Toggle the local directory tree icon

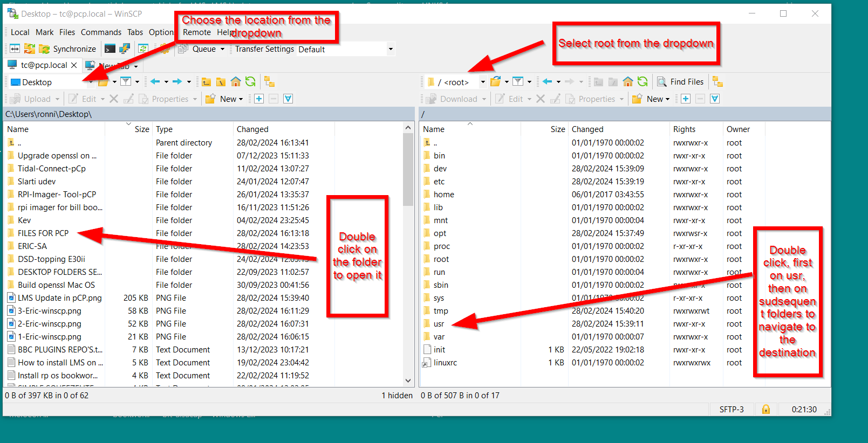pyautogui.click(x=269, y=82)
